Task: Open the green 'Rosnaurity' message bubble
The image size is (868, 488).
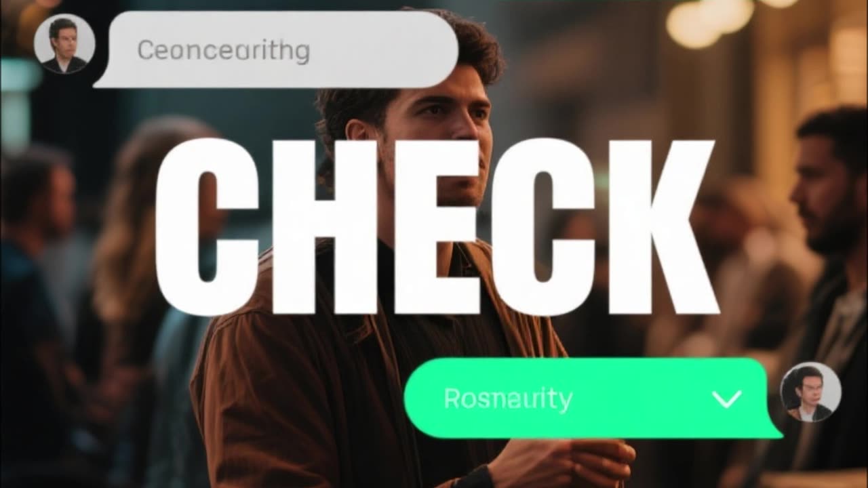Action: 593,398
